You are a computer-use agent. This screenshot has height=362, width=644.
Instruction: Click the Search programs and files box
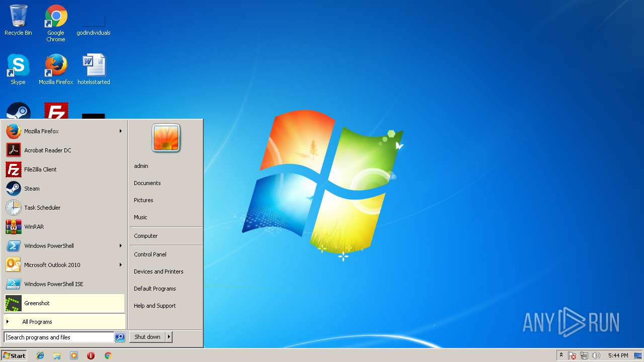pos(59,337)
